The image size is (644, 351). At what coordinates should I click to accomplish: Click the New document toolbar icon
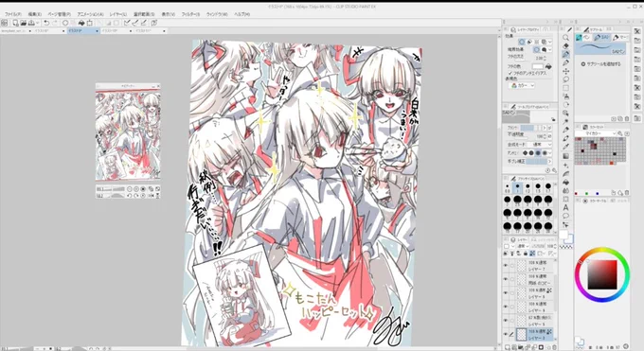15,23
